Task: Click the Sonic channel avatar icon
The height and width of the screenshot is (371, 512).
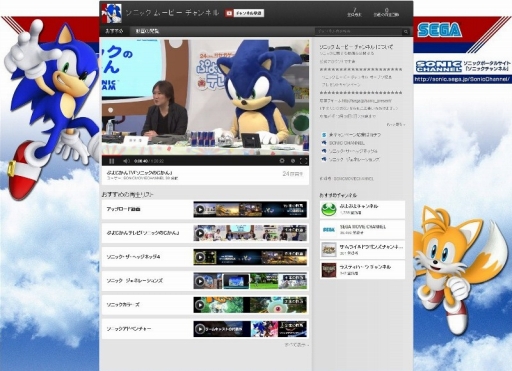Action: (x=111, y=13)
